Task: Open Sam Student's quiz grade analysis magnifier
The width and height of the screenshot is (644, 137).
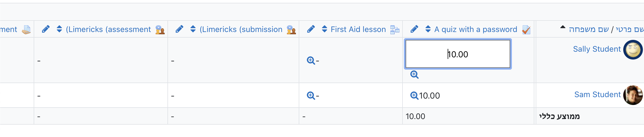Action: point(414,95)
